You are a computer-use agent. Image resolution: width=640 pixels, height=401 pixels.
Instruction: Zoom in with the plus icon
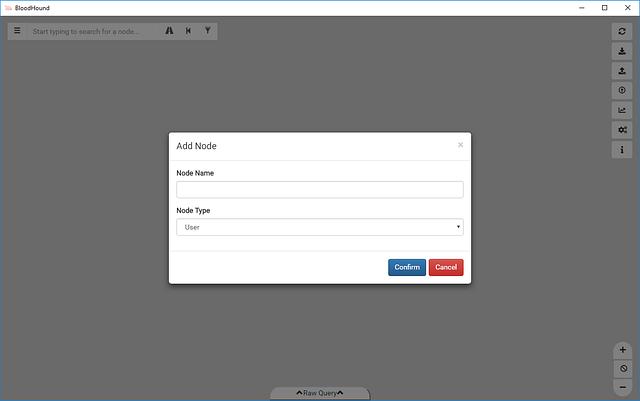[x=623, y=350]
